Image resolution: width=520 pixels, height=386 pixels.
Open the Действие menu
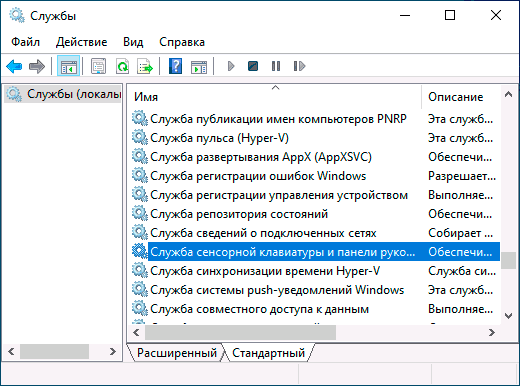point(81,42)
